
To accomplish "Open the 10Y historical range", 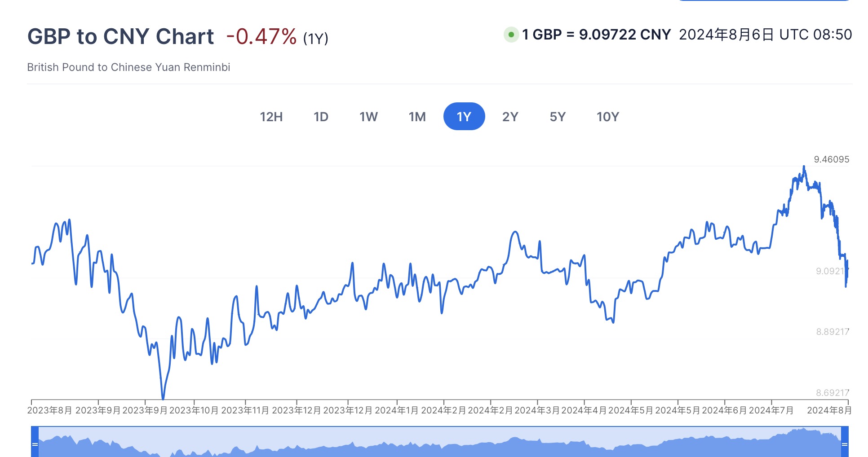I will [607, 117].
